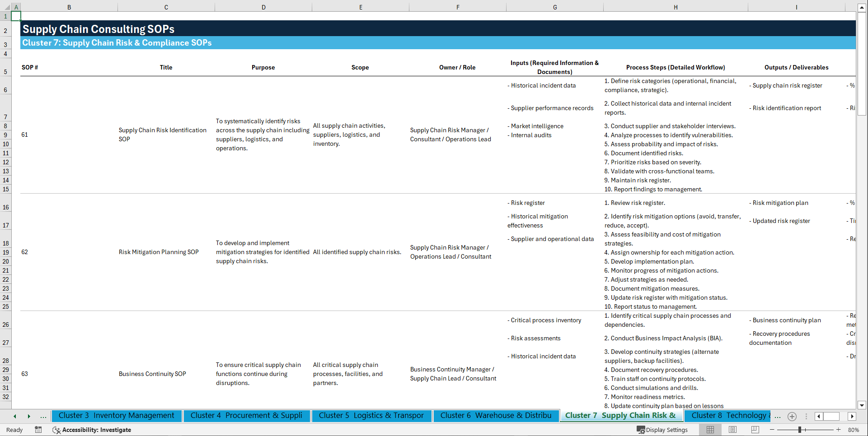Switch to the Cluster 3 Inventory Management tab
This screenshot has width=868, height=436.
pyautogui.click(x=117, y=416)
